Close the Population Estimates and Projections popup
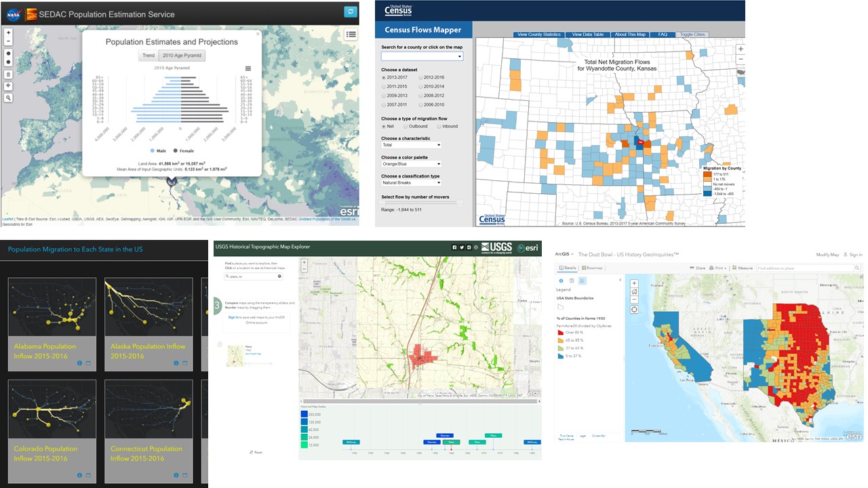868x488 pixels. pos(258,33)
